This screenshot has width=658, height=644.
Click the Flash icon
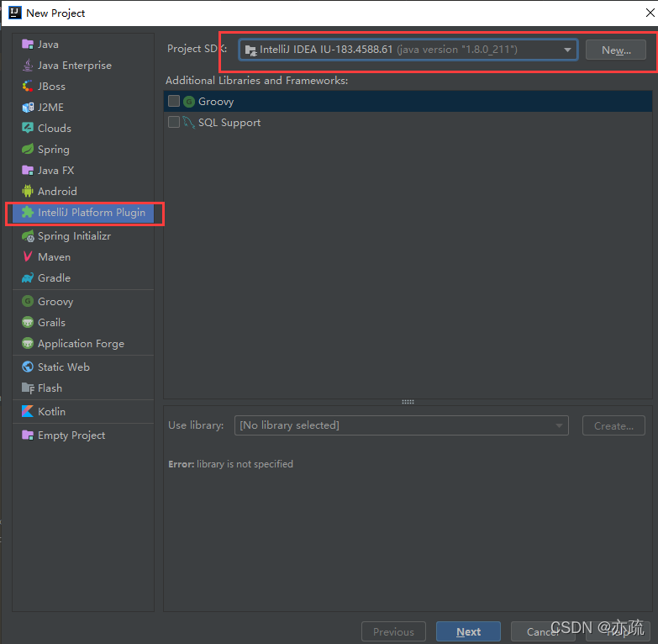point(28,388)
